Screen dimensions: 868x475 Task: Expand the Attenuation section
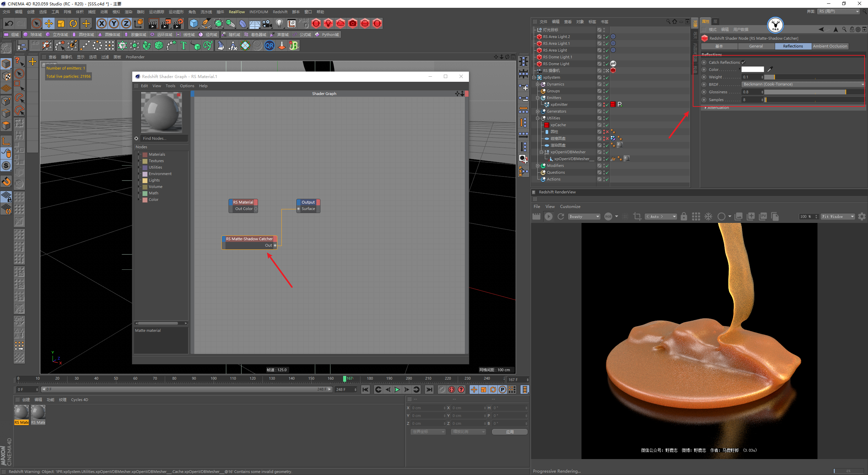tap(718, 108)
